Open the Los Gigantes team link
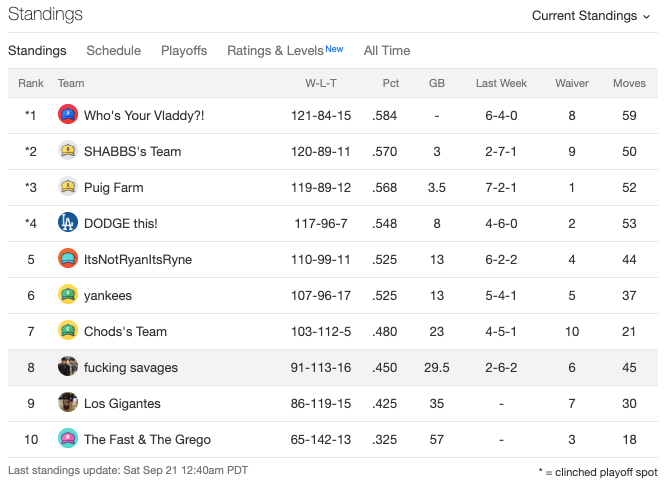The height and width of the screenshot is (494, 665). (122, 403)
